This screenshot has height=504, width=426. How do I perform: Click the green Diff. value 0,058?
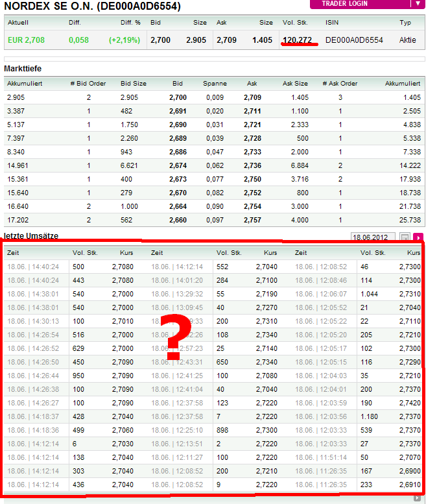click(78, 40)
